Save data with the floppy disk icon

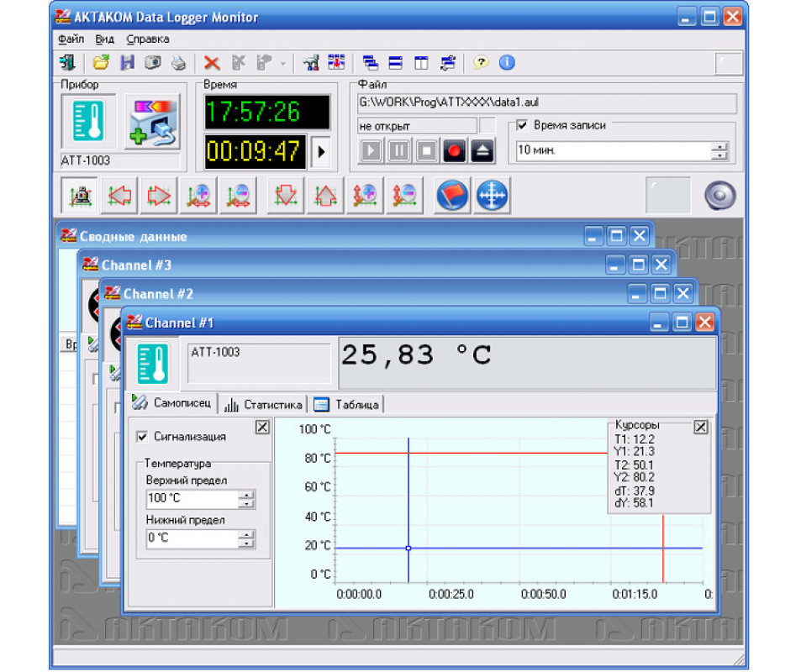tap(127, 63)
